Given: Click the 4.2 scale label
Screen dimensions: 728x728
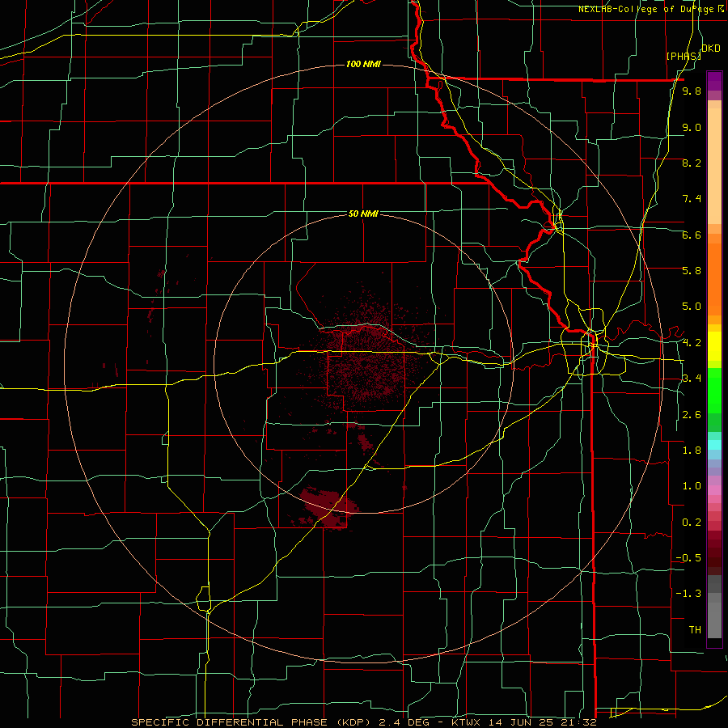Looking at the screenshot, I should coord(692,343).
